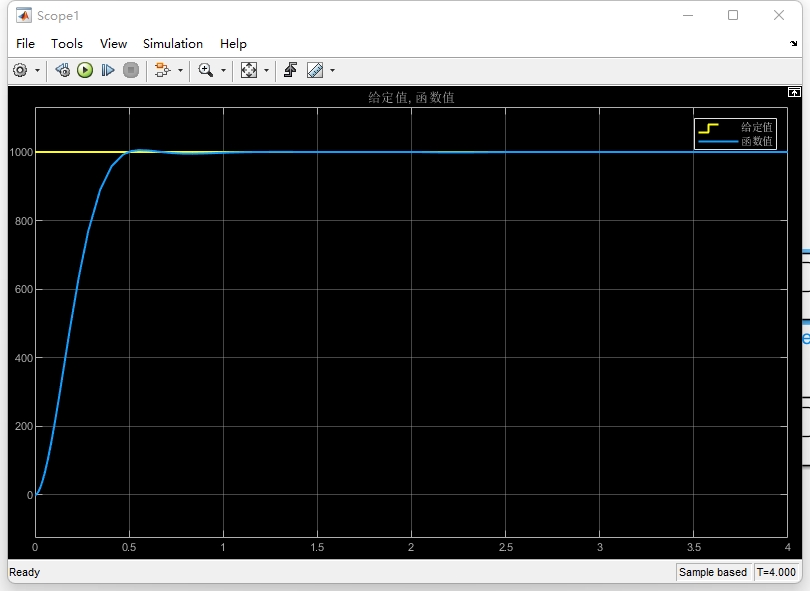Click the 200 y-axis tick label
The width and height of the screenshot is (810, 591).
[x=24, y=426]
